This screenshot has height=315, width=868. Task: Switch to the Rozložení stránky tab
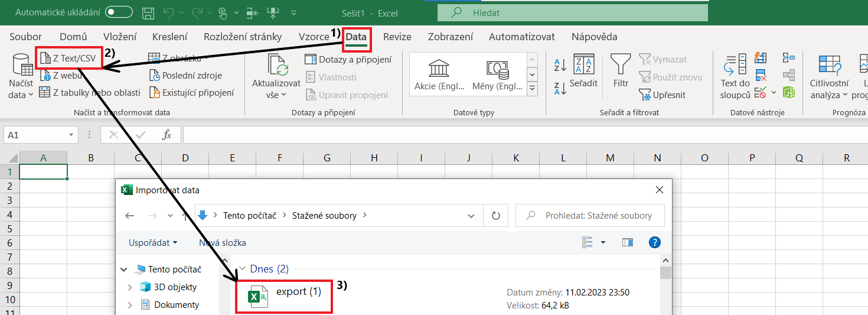click(x=243, y=37)
